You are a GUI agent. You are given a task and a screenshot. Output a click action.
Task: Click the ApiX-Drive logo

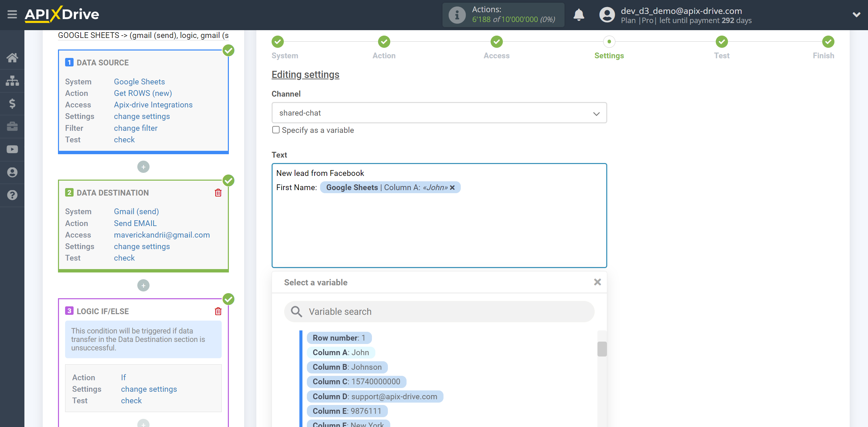click(x=62, y=14)
